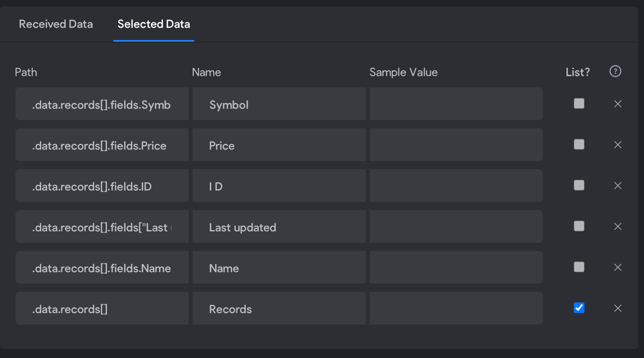Click the .data.records[].fields.Price path field
The width and height of the screenshot is (644, 358).
click(102, 145)
